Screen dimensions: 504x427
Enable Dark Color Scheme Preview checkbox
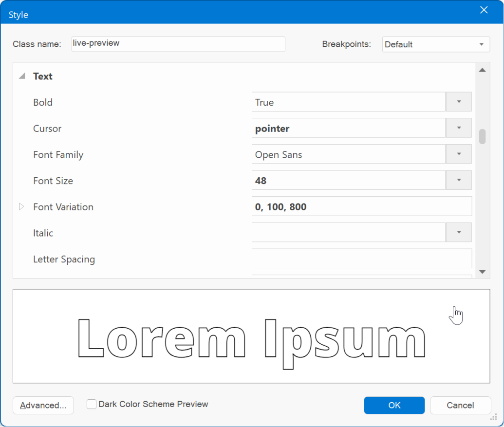click(92, 404)
